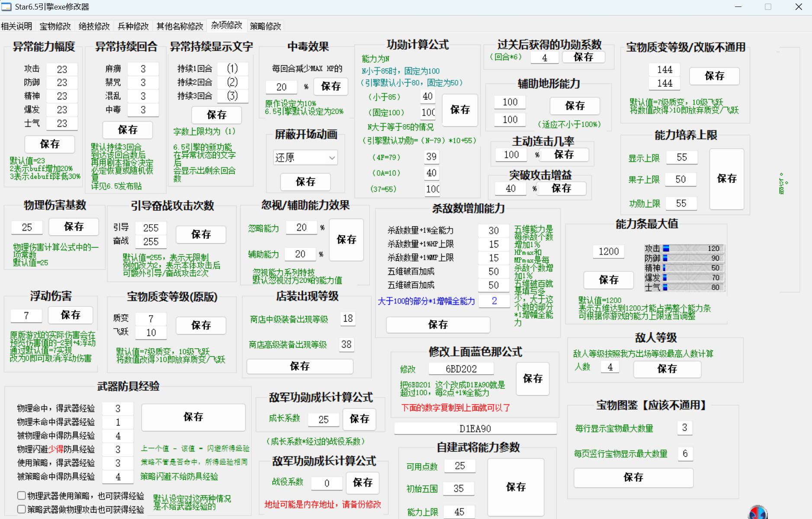The image size is (812, 519).
Task: Click 保存 next to 突破攻击增益 value
Action: tap(562, 188)
